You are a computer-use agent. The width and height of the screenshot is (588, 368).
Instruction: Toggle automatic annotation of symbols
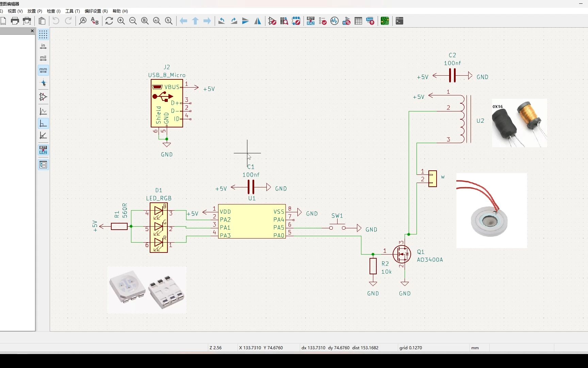[x=43, y=150]
